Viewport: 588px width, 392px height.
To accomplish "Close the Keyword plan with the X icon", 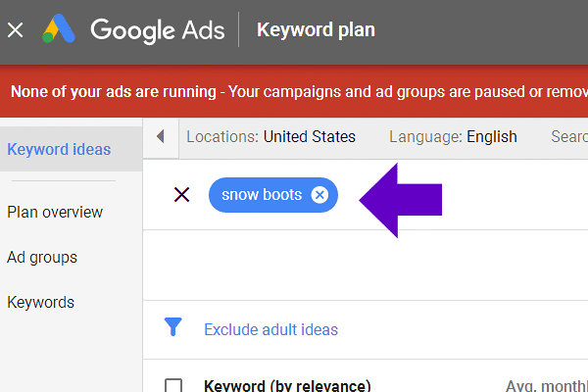I will pyautogui.click(x=15, y=29).
